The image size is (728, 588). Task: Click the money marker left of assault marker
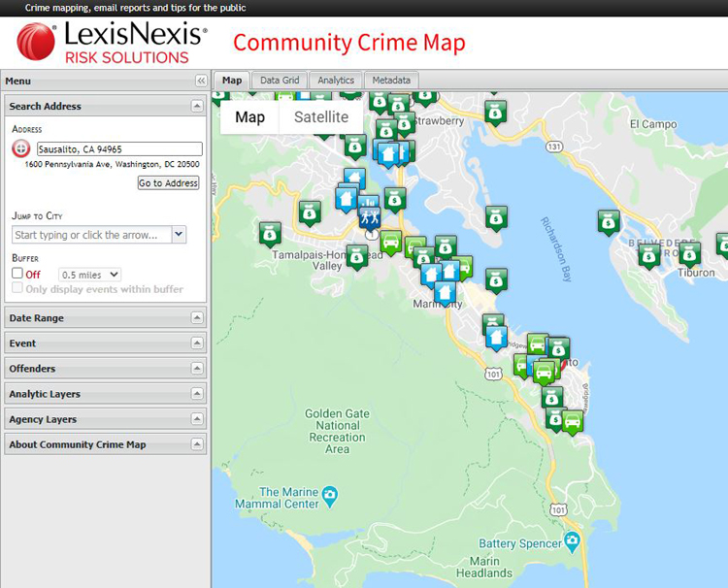click(310, 212)
